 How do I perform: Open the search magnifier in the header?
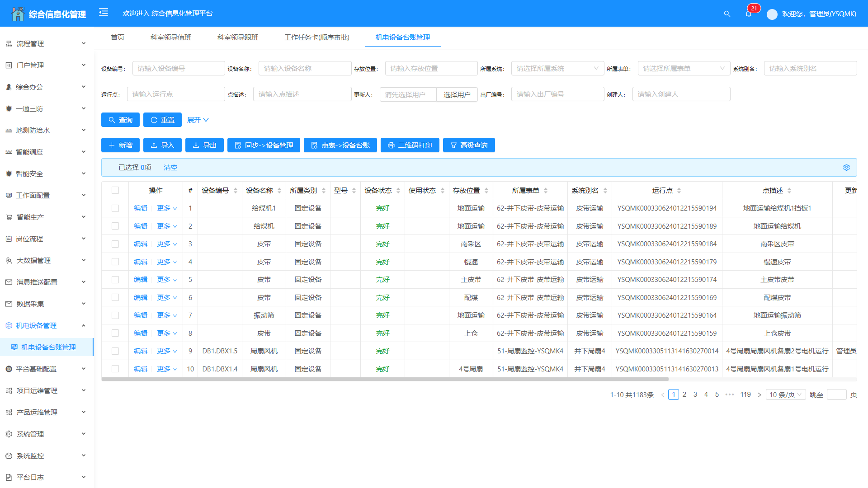tap(727, 14)
